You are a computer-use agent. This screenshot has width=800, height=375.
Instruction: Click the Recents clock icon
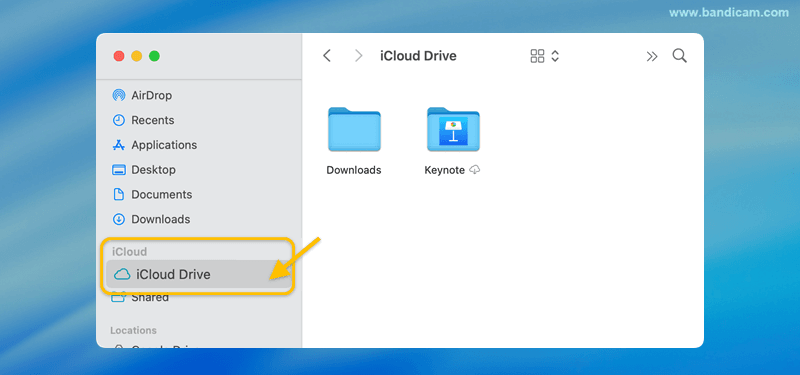click(118, 120)
